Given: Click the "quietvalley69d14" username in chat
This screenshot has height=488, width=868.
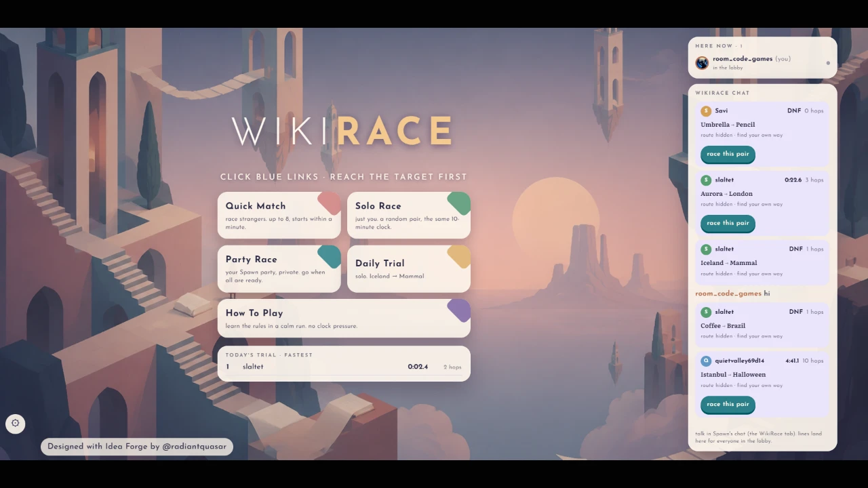Looking at the screenshot, I should pos(739,361).
